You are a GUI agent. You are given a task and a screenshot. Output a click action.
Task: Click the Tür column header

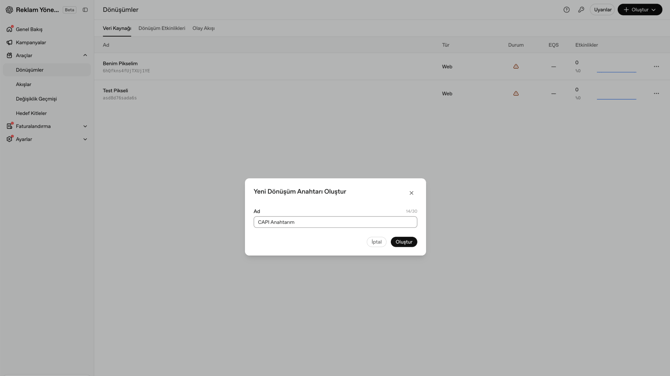coord(445,45)
